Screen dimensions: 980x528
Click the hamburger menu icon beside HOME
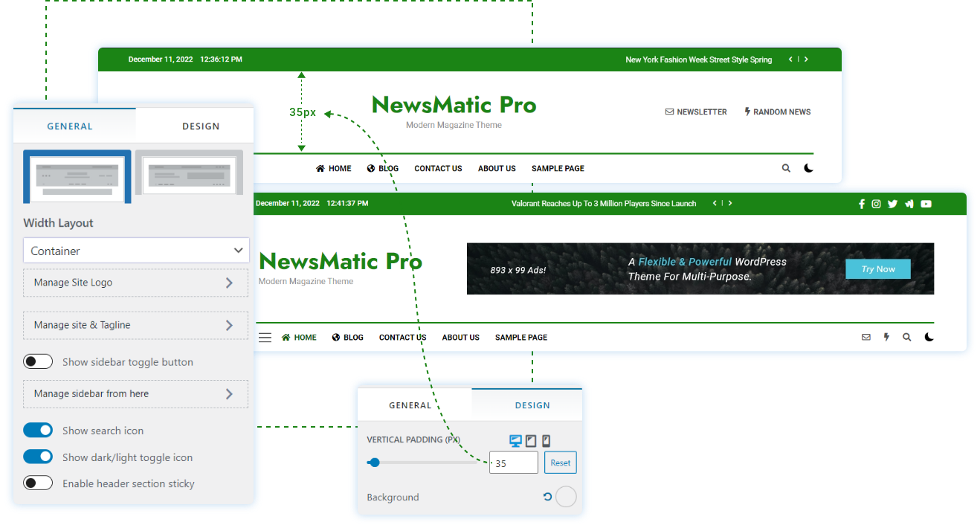[x=265, y=338]
